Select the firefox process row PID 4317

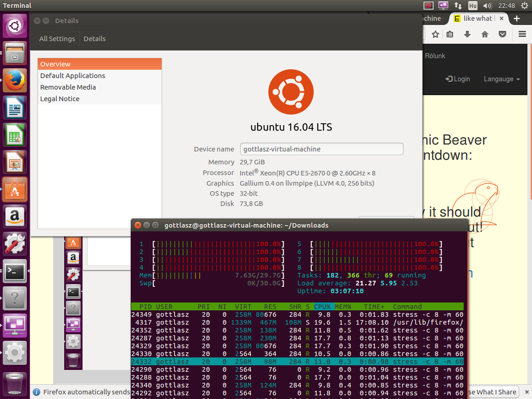[x=297, y=323]
